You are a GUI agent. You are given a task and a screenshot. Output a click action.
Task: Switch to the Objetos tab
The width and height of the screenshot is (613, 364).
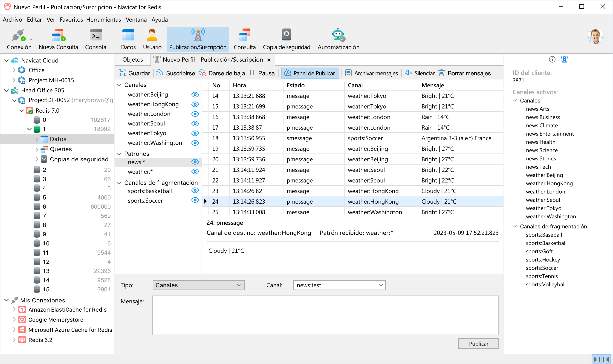pyautogui.click(x=133, y=60)
